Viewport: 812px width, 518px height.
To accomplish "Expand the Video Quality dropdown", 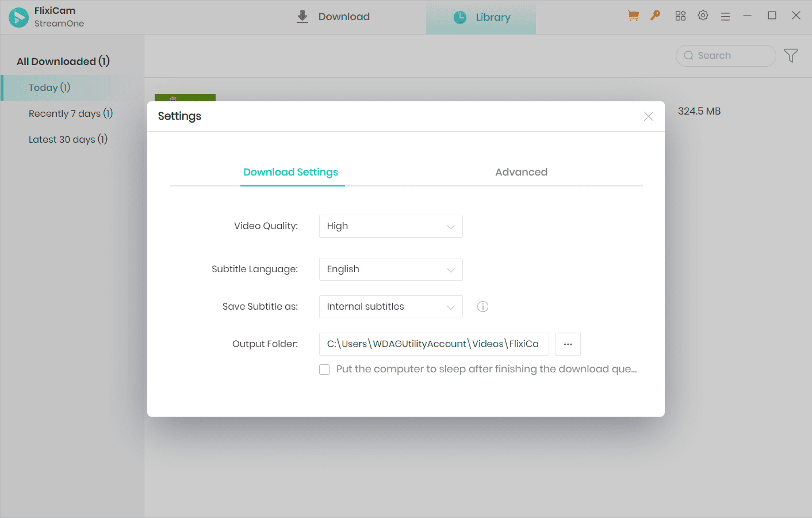I will (x=390, y=226).
